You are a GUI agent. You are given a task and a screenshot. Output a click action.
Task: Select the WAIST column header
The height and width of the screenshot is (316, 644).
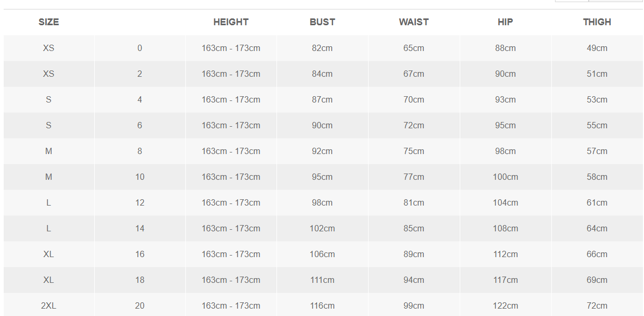[414, 22]
